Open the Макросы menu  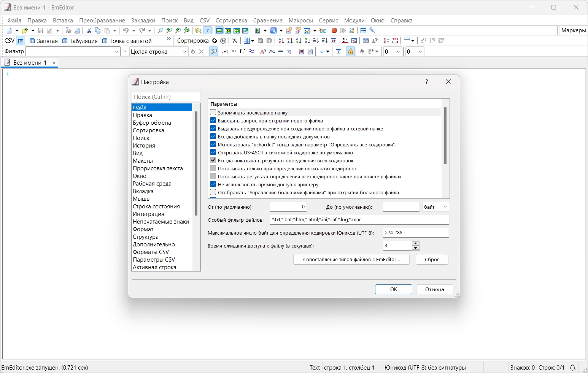coord(300,20)
